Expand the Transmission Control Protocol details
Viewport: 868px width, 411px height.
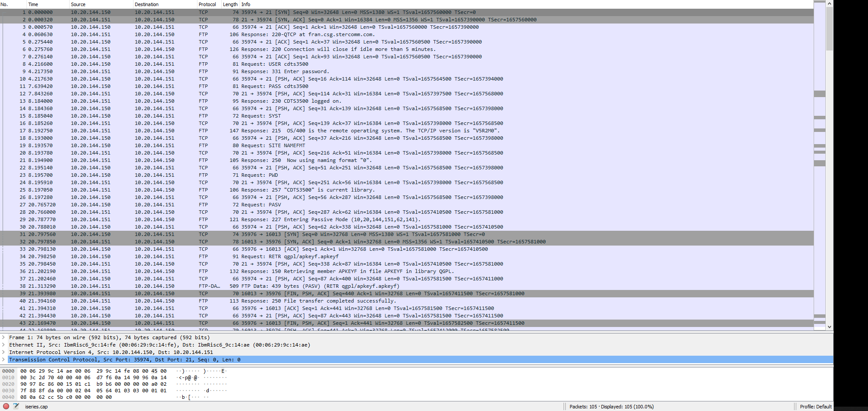coord(4,360)
